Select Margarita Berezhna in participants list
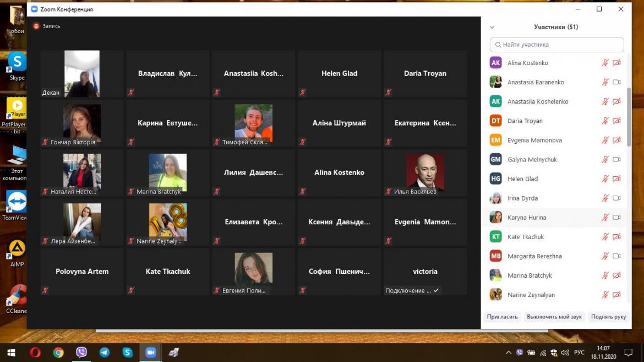Screen dimensions: 644x362 click(x=534, y=256)
